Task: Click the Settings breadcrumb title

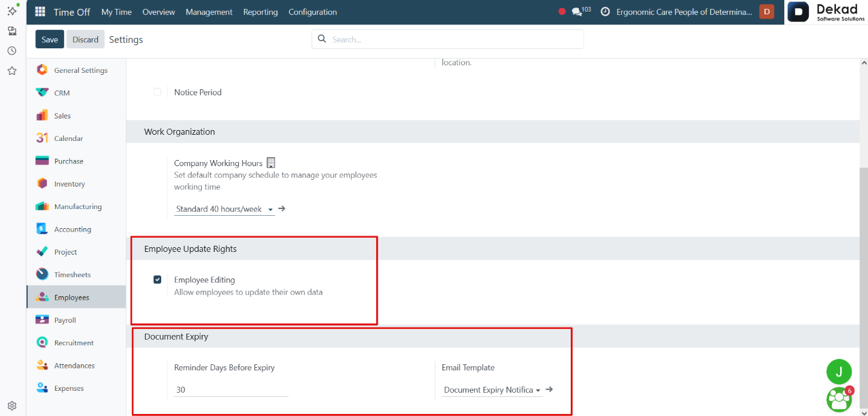Action: coord(126,39)
